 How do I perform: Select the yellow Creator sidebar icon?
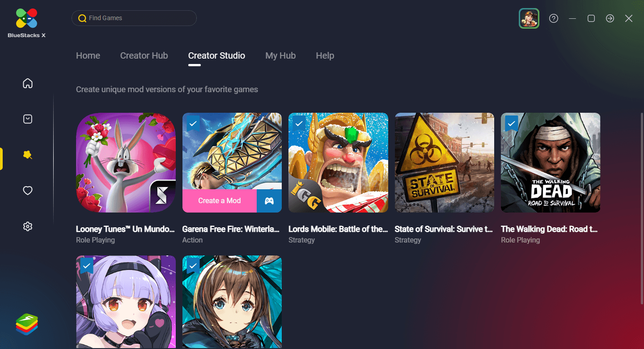coord(28,155)
